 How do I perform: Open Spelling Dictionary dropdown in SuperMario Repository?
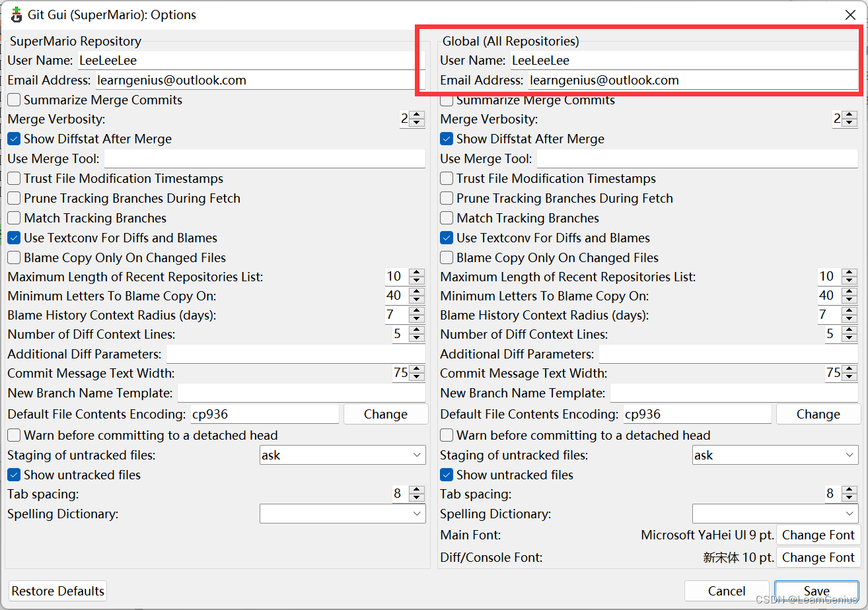[342, 514]
